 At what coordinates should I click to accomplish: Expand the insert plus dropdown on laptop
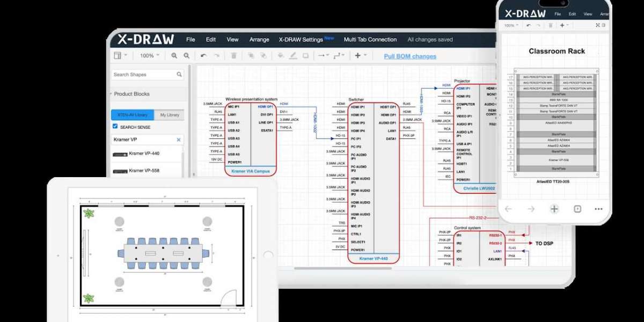(x=361, y=56)
